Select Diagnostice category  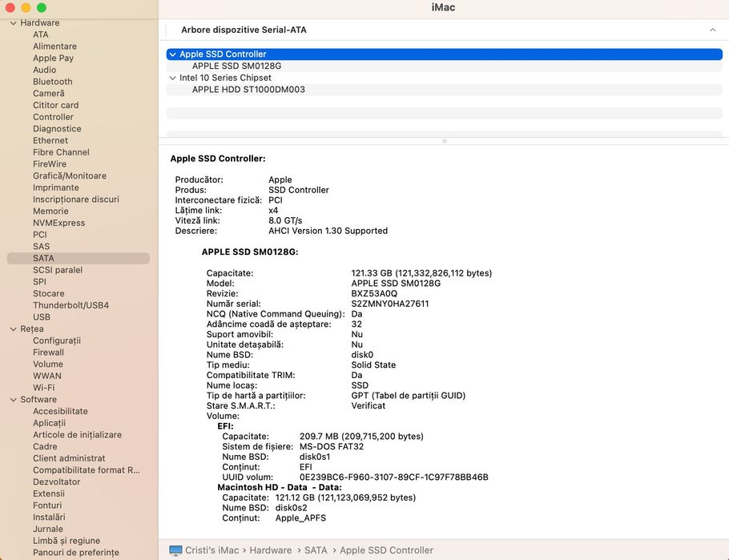point(57,128)
